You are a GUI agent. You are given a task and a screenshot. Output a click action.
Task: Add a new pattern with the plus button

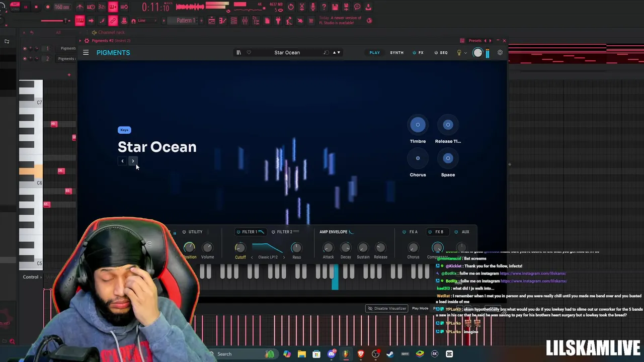pos(200,21)
